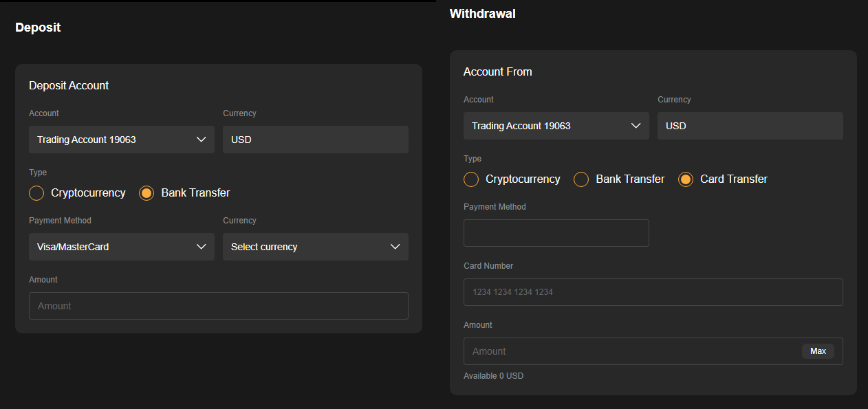Open the Select currency dropdown
The height and width of the screenshot is (409, 868).
(x=316, y=247)
